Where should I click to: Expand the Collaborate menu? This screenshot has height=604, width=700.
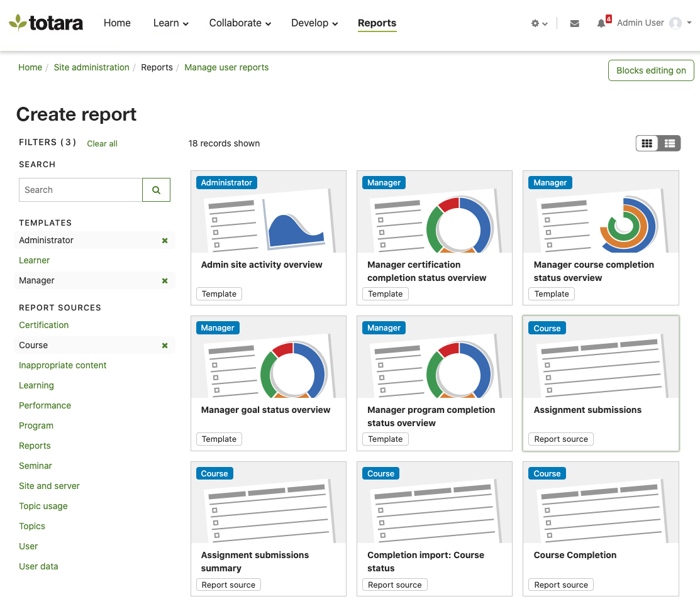coord(240,23)
